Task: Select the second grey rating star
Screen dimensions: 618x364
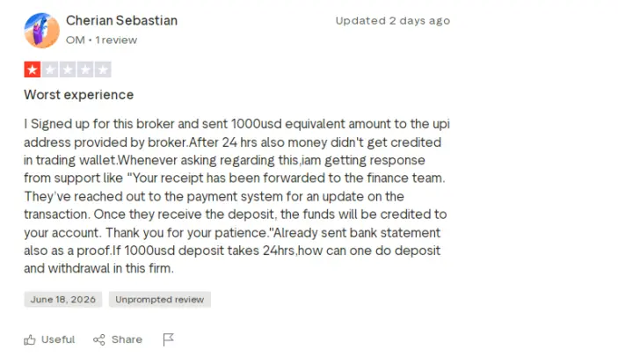Action: point(50,69)
